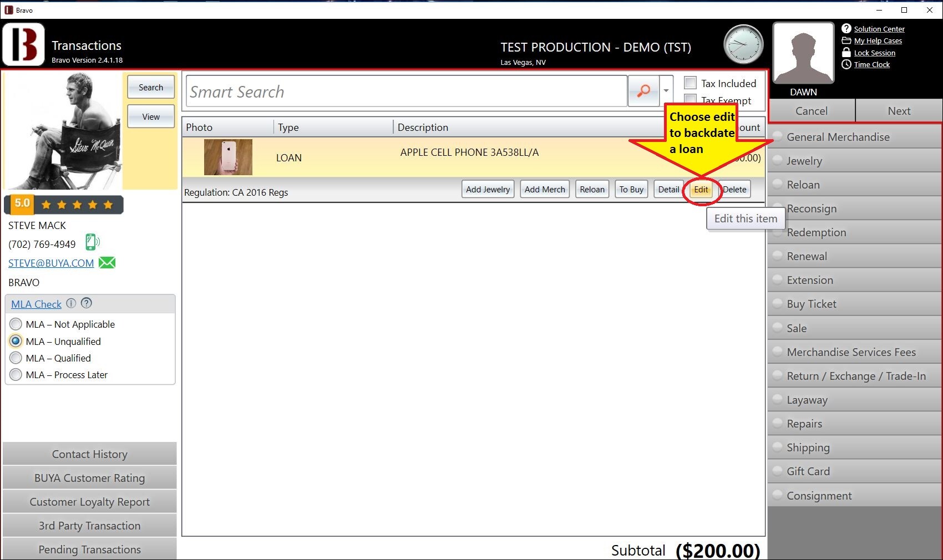Image resolution: width=943 pixels, height=560 pixels.
Task: Click the Lock Session padlock icon
Action: tap(846, 52)
